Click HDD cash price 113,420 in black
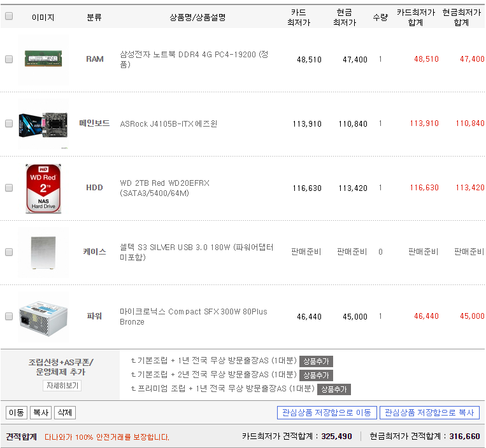Viewport: 486px width, 448px height. click(x=353, y=188)
